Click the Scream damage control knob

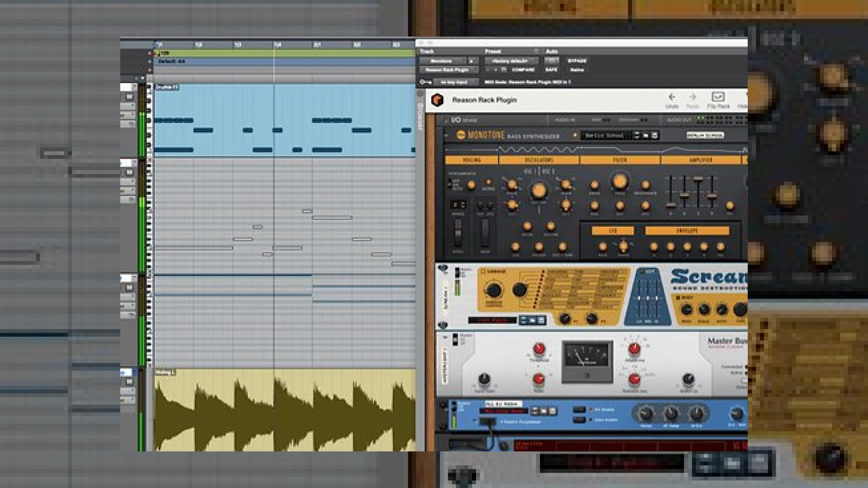click(x=493, y=290)
